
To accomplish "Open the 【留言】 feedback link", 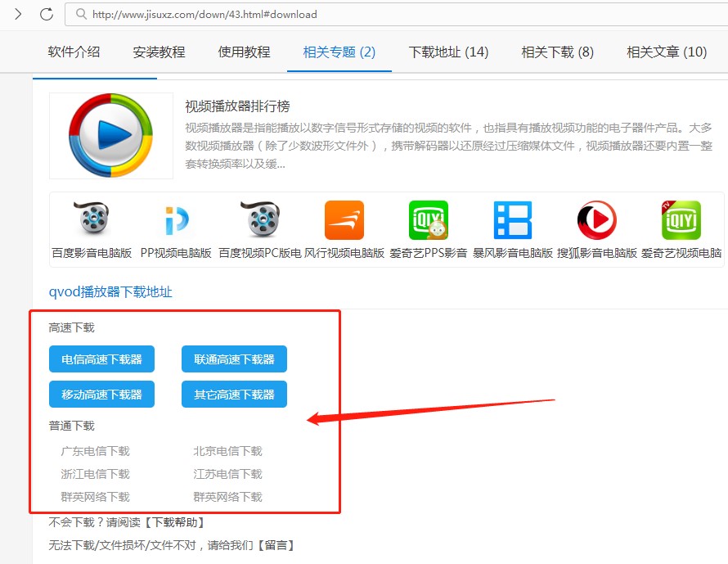I will (276, 545).
